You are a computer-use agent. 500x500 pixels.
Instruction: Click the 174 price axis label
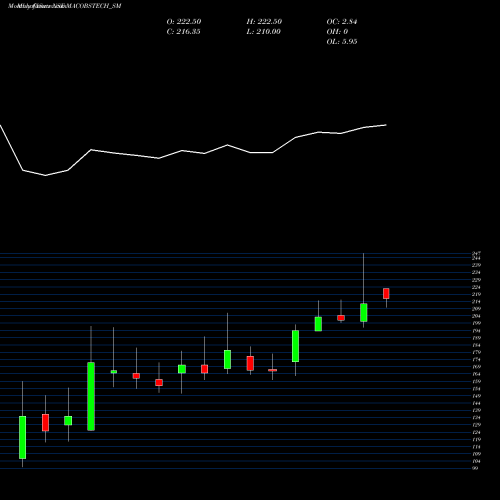pos(476,360)
